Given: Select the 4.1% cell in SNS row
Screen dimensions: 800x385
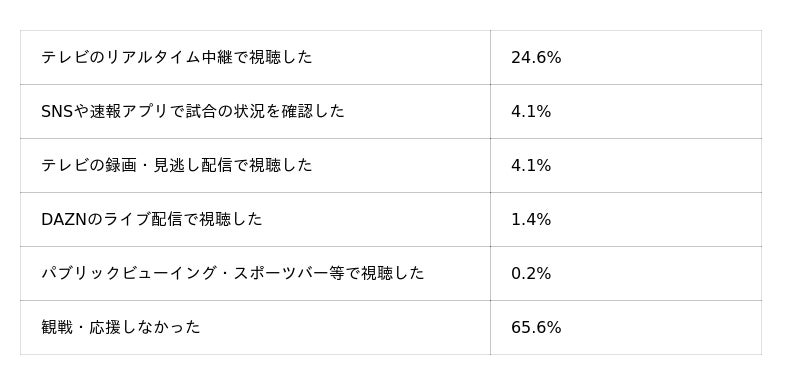Looking at the screenshot, I should pos(531,112).
